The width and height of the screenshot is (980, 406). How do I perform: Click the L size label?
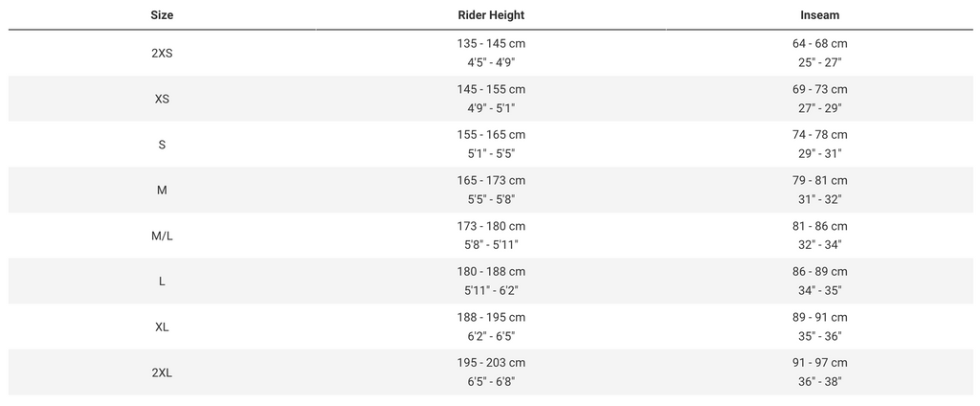tap(162, 282)
